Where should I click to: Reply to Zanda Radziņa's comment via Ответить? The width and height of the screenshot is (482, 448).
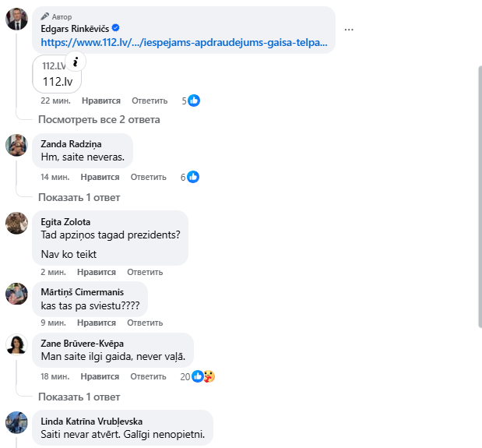[150, 177]
